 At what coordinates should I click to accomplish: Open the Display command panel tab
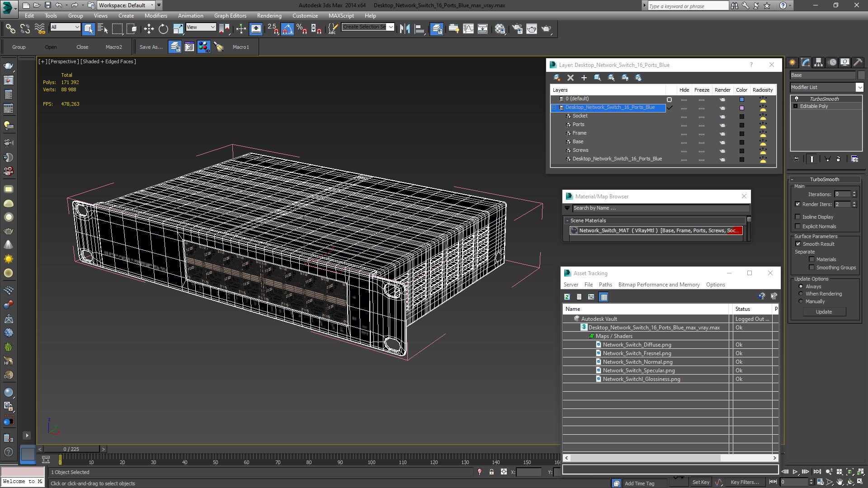(845, 62)
